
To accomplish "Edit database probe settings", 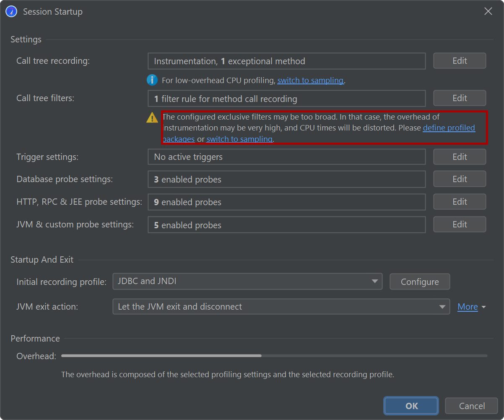I will 459,179.
